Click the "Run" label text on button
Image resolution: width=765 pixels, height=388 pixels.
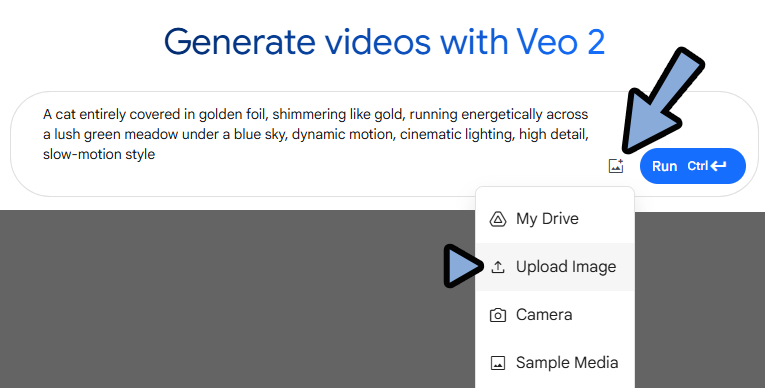664,166
